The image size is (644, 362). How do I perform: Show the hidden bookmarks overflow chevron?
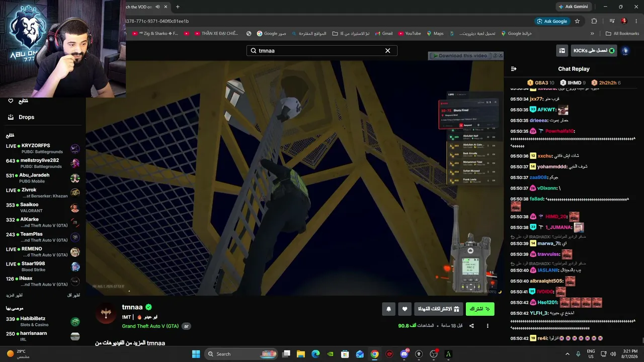592,34
